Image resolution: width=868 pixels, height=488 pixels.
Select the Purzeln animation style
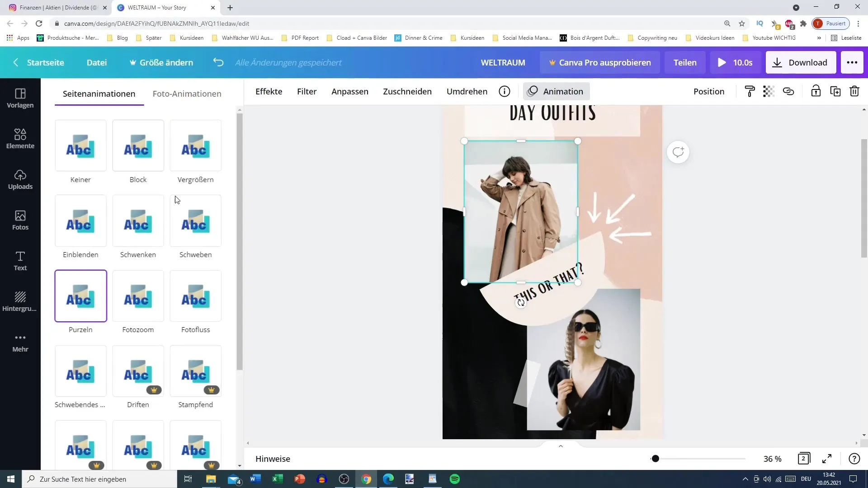point(80,296)
